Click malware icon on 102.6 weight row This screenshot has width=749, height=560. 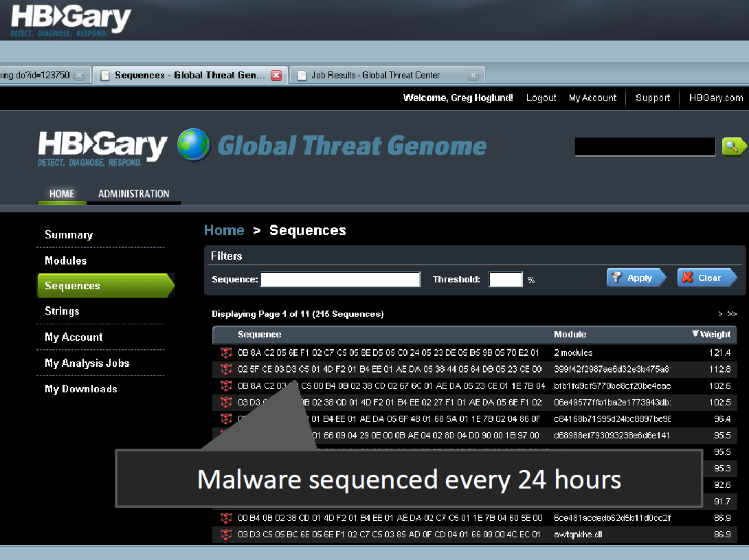coord(227,385)
